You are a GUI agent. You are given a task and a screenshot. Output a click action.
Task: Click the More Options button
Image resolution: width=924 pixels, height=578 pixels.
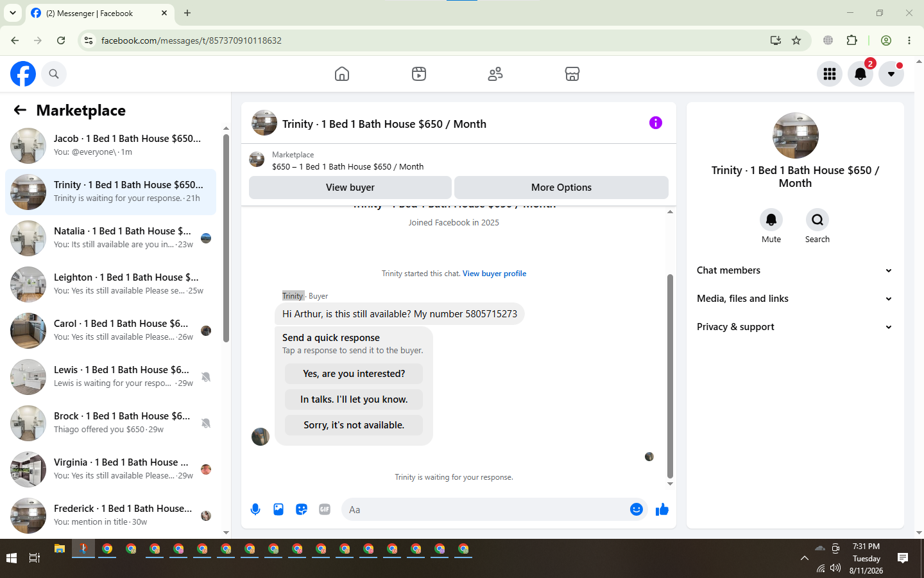[561, 188]
